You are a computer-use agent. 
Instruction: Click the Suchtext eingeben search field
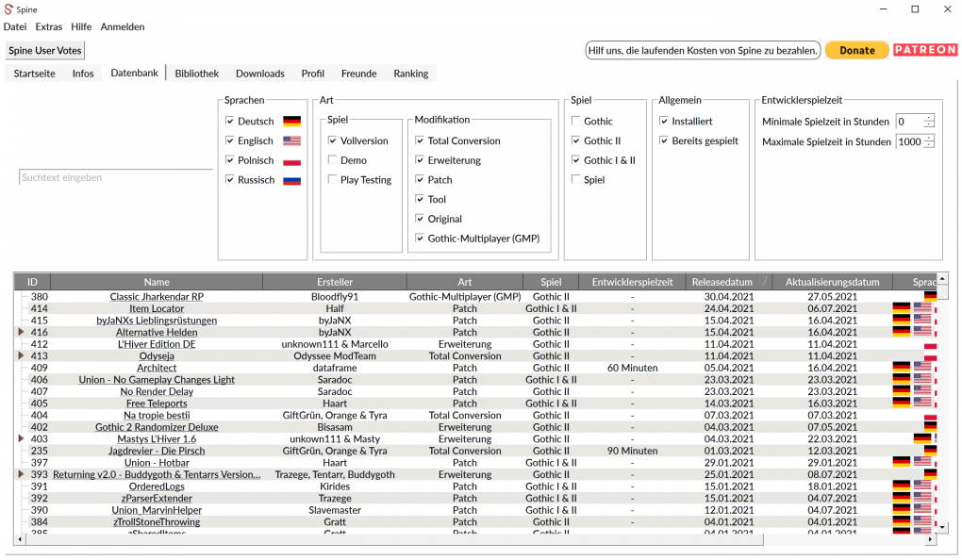click(x=115, y=177)
